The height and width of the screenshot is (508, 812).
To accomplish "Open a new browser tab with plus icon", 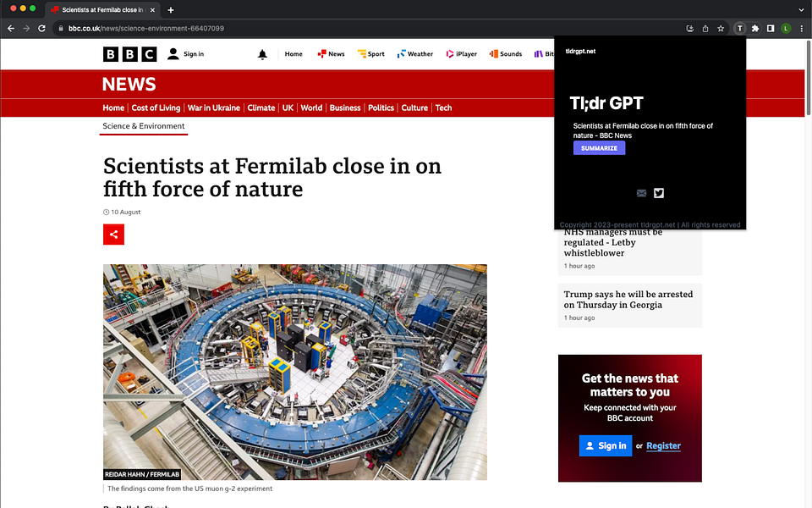I will pos(170,10).
